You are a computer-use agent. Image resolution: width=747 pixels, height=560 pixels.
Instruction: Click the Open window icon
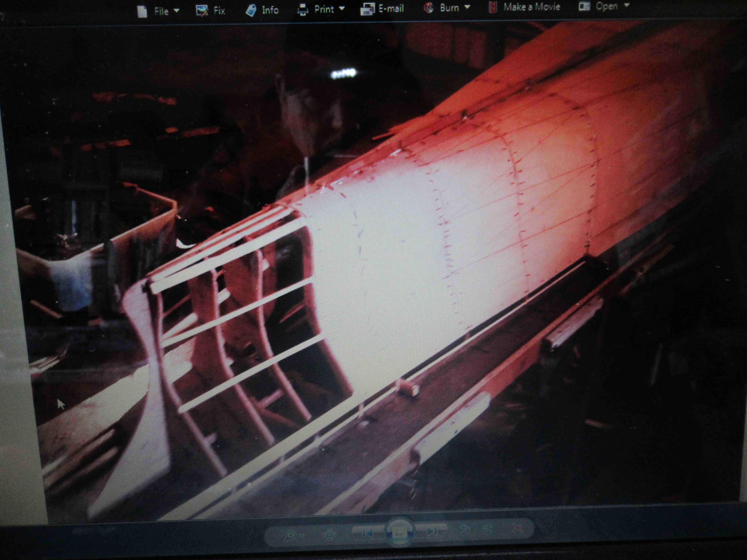click(x=584, y=6)
